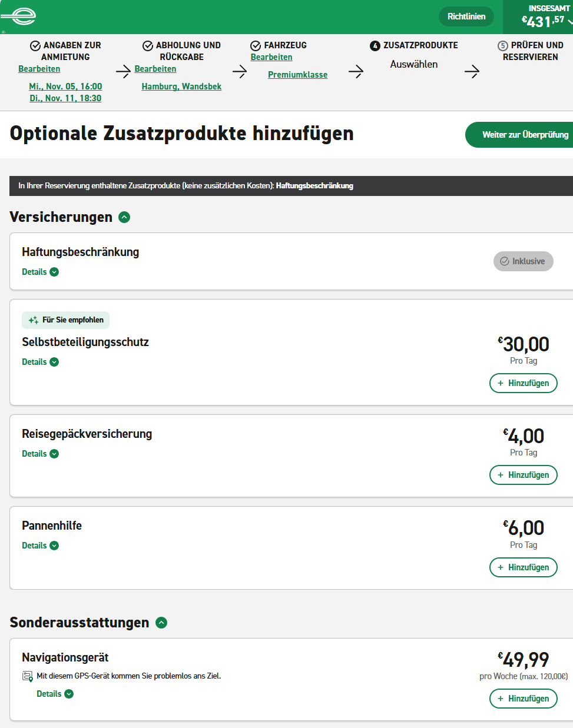Edit Angaben zur Anmietung via Bearbeiten

click(39, 69)
